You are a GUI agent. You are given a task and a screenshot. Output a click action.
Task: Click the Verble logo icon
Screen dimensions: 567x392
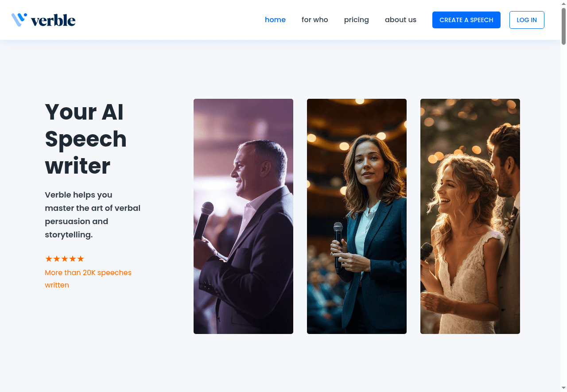point(19,20)
